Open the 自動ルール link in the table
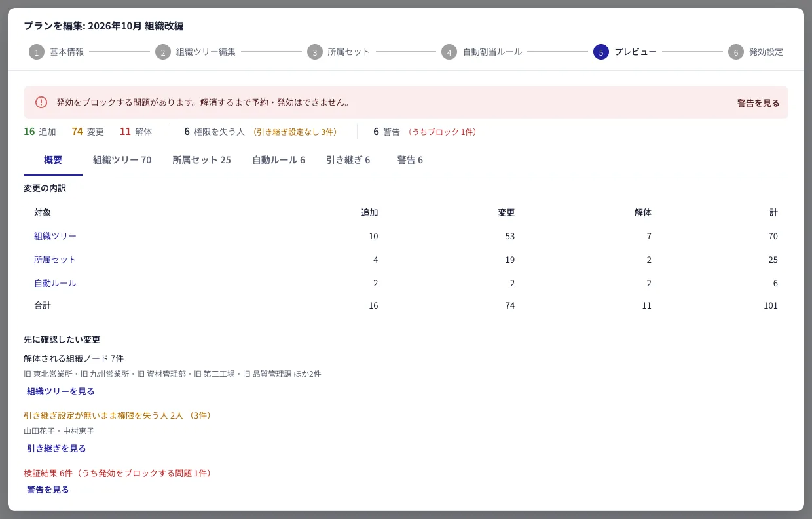812x519 pixels. click(55, 283)
